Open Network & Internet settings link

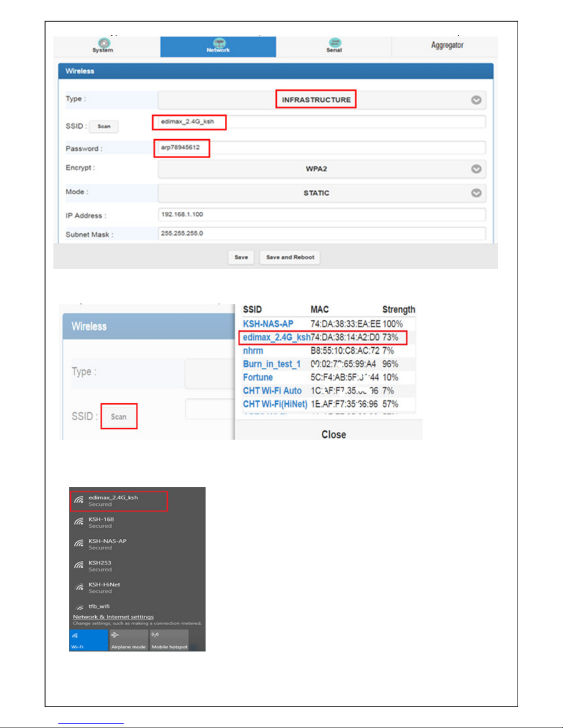(x=113, y=617)
